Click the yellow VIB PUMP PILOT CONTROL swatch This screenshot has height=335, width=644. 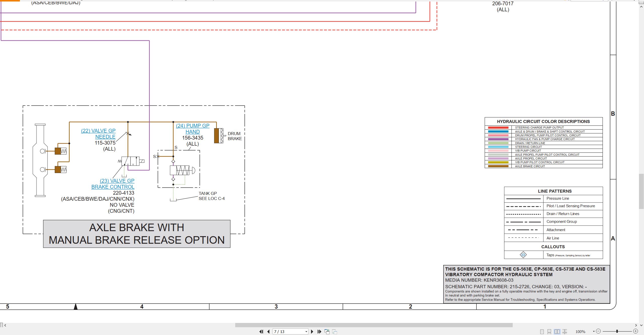click(x=498, y=162)
